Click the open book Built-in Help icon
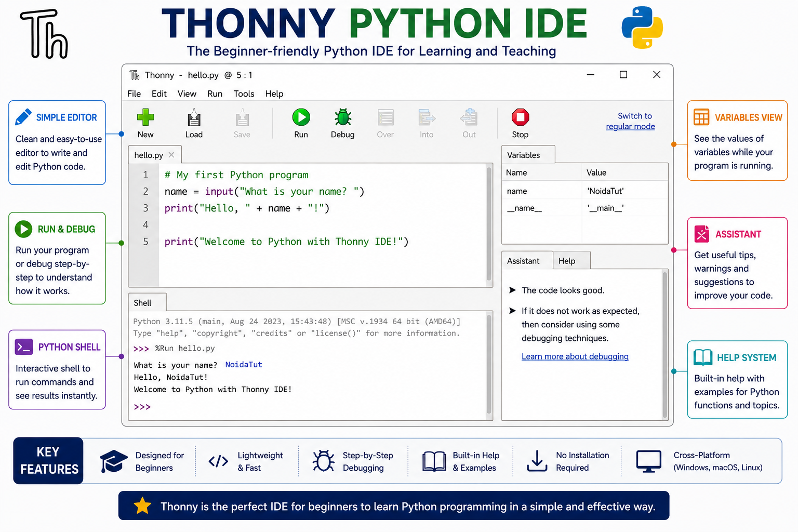The height and width of the screenshot is (532, 798). tap(434, 461)
